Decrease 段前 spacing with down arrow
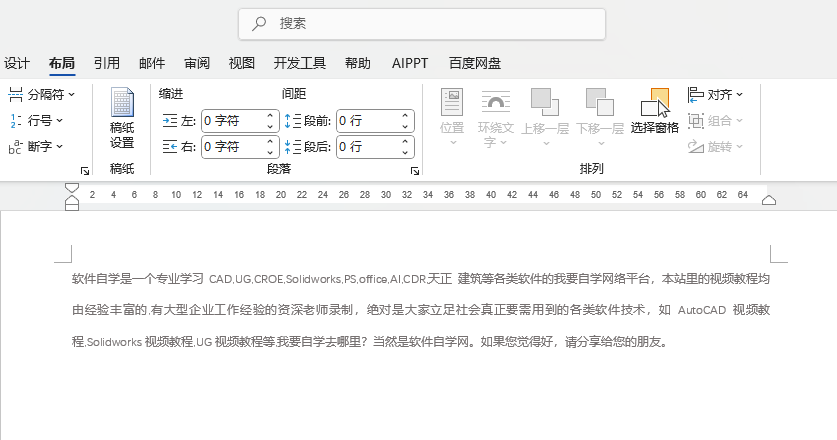Screen dimensions: 837x440 (405, 127)
